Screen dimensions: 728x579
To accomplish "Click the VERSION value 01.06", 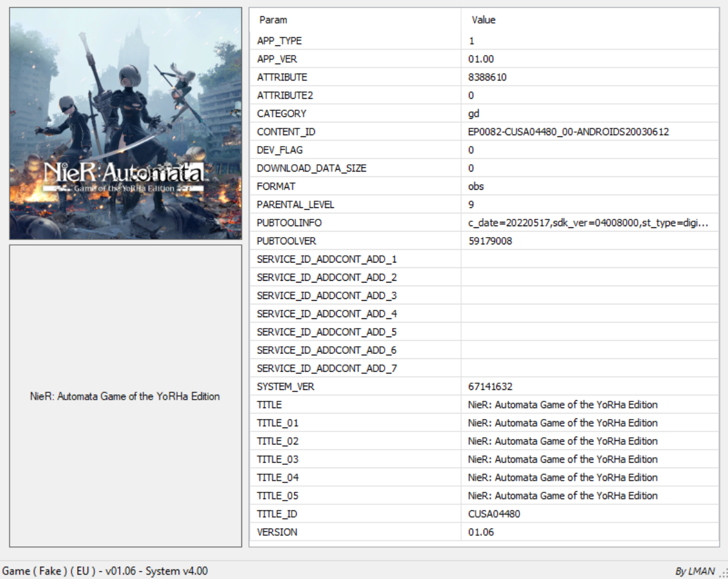I will point(481,532).
